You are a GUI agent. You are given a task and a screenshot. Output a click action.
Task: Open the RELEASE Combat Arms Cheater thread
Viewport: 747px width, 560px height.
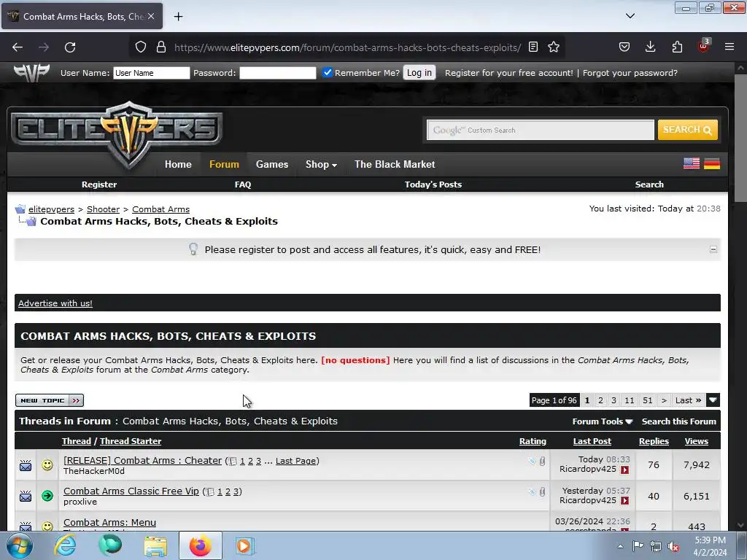pos(142,461)
